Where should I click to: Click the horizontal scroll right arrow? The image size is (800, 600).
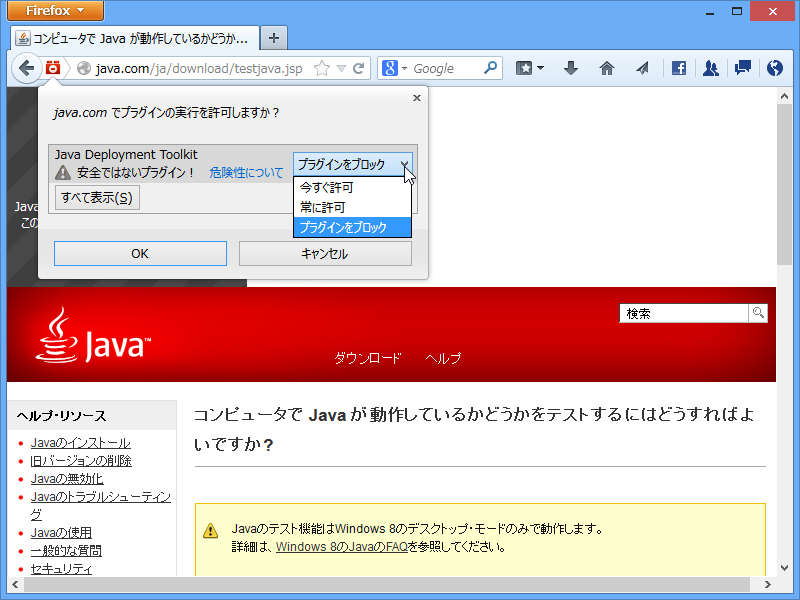[x=767, y=584]
